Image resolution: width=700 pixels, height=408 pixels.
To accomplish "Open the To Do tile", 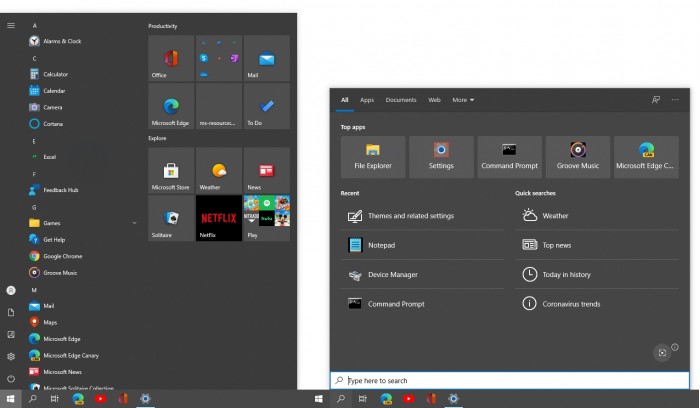I will 267,106.
